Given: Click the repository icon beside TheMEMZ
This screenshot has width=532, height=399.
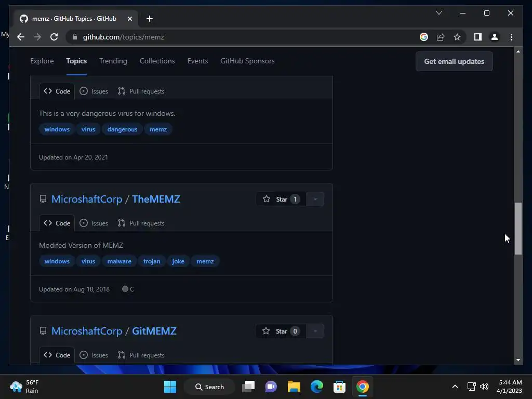Looking at the screenshot, I should tap(43, 199).
